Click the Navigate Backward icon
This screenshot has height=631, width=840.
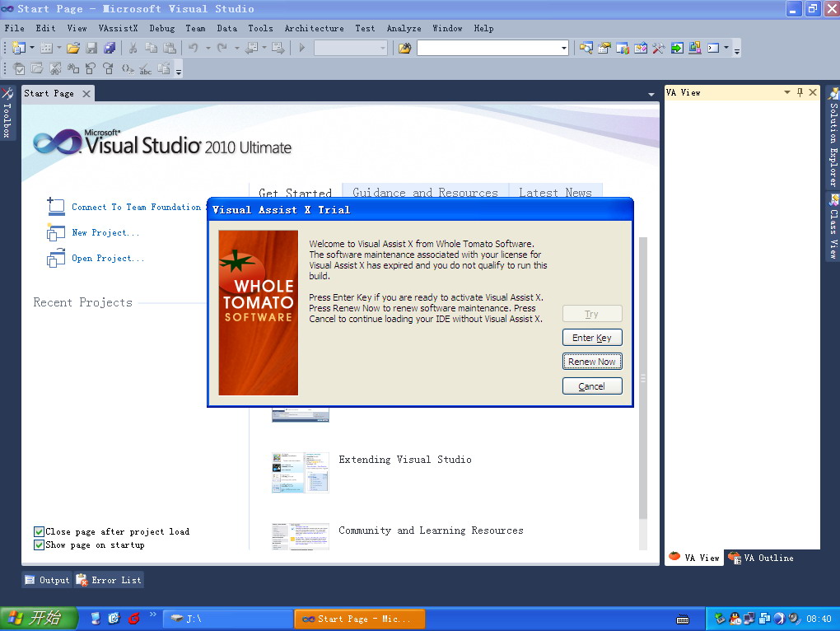[250, 49]
